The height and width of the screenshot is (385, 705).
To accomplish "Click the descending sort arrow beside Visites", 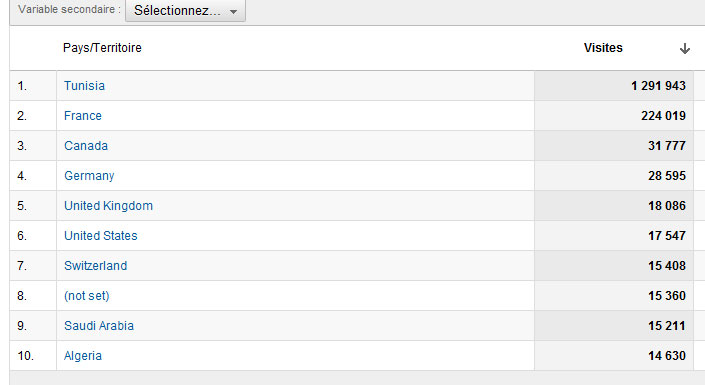I will point(684,48).
